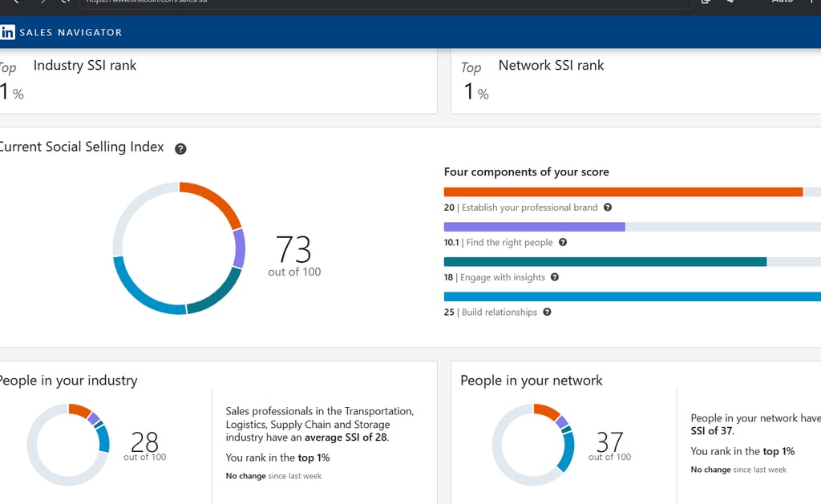Click the Network SSI rank 1% value
Screen dimensions: 821x504
[x=476, y=92]
